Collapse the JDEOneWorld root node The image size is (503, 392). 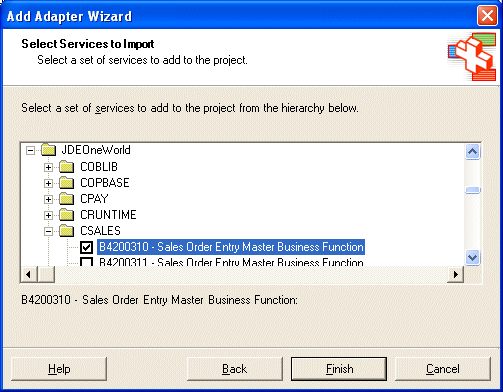click(30, 151)
